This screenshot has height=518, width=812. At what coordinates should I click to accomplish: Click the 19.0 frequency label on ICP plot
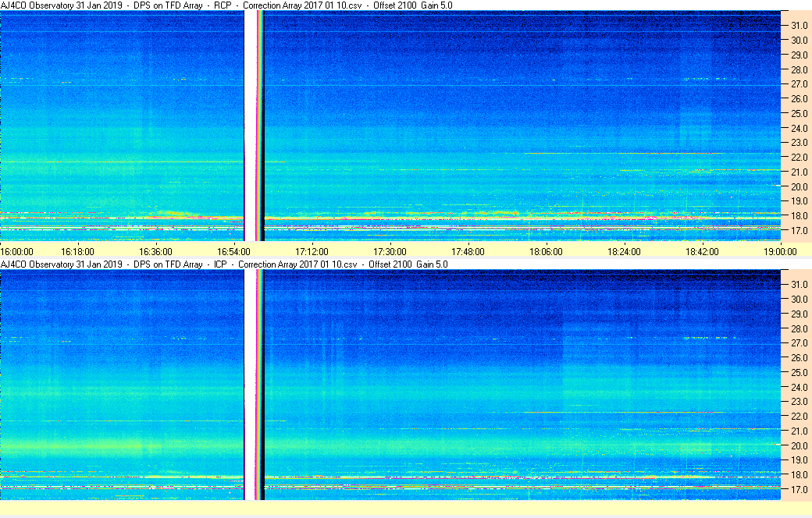tap(799, 460)
